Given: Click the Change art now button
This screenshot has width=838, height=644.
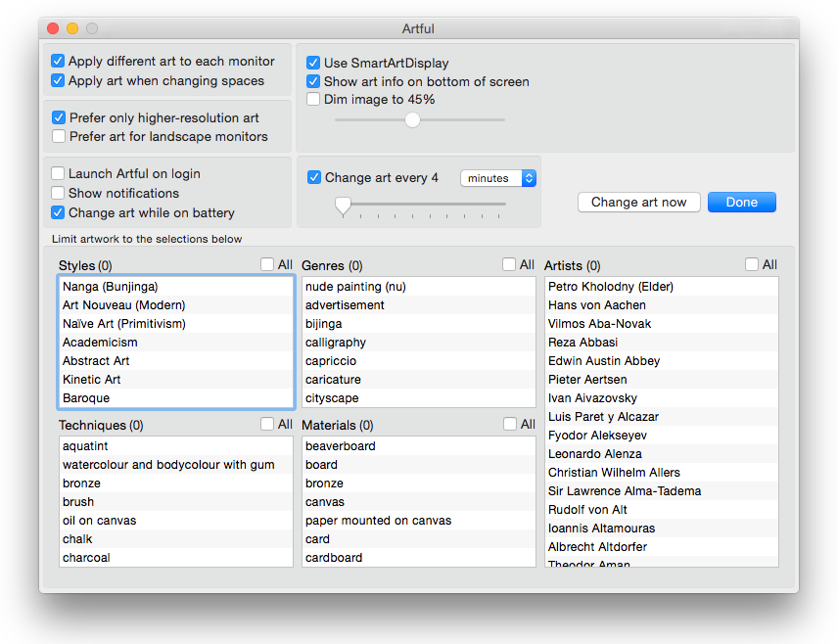Looking at the screenshot, I should pos(638,202).
